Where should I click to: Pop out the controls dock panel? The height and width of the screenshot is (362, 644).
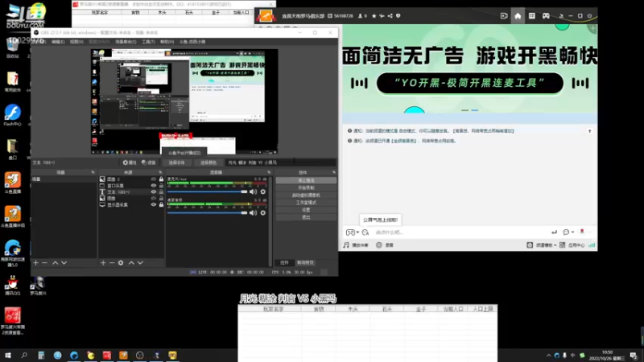pyautogui.click(x=334, y=172)
